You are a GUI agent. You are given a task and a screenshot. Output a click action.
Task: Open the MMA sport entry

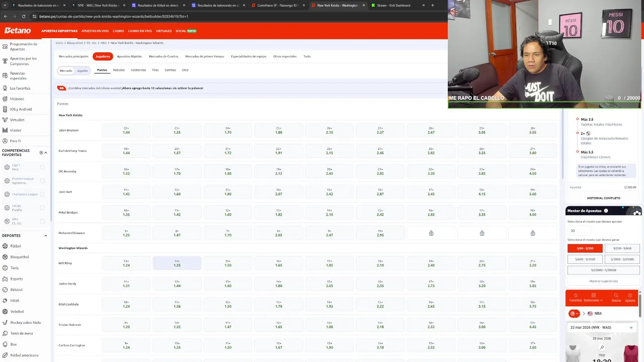[x=15, y=301]
